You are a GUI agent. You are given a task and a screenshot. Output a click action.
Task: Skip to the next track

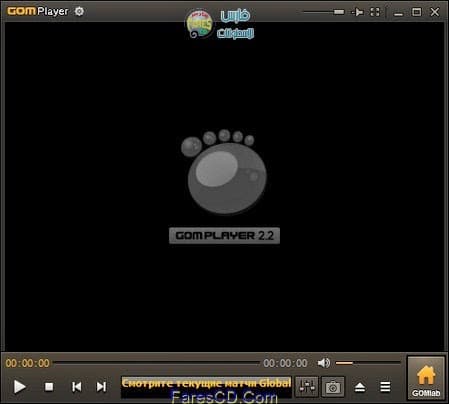(101, 387)
